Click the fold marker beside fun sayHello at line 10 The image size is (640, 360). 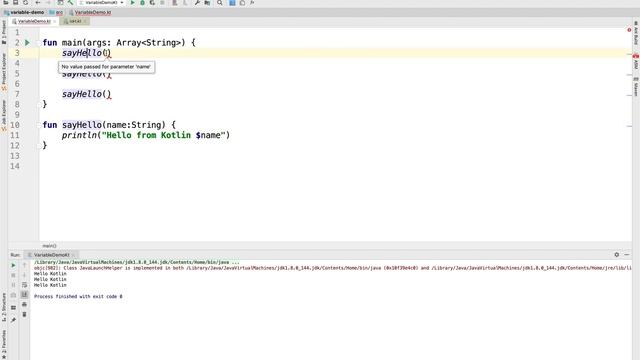tap(38, 125)
